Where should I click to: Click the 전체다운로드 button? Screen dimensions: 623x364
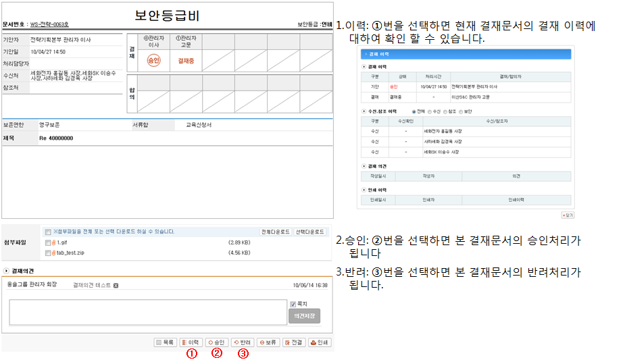[x=275, y=232]
